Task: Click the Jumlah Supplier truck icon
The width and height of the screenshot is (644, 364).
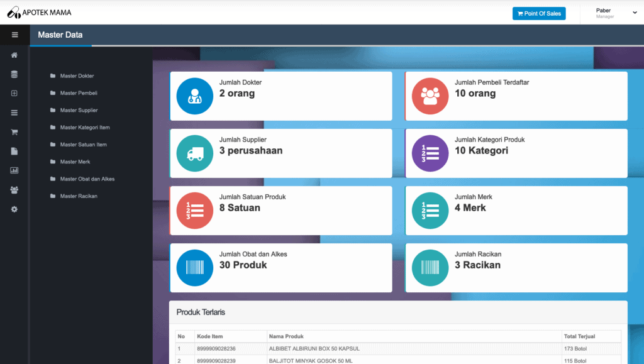Action: pyautogui.click(x=195, y=153)
